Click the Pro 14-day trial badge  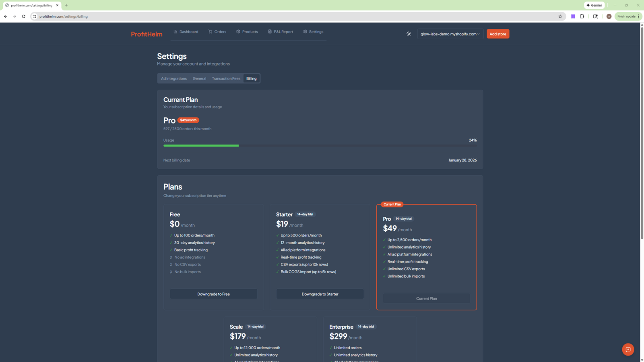coord(403,219)
